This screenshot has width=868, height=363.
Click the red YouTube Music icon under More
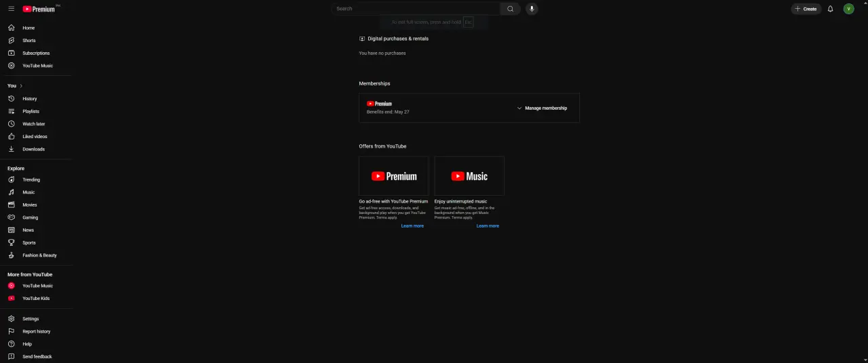(x=11, y=286)
